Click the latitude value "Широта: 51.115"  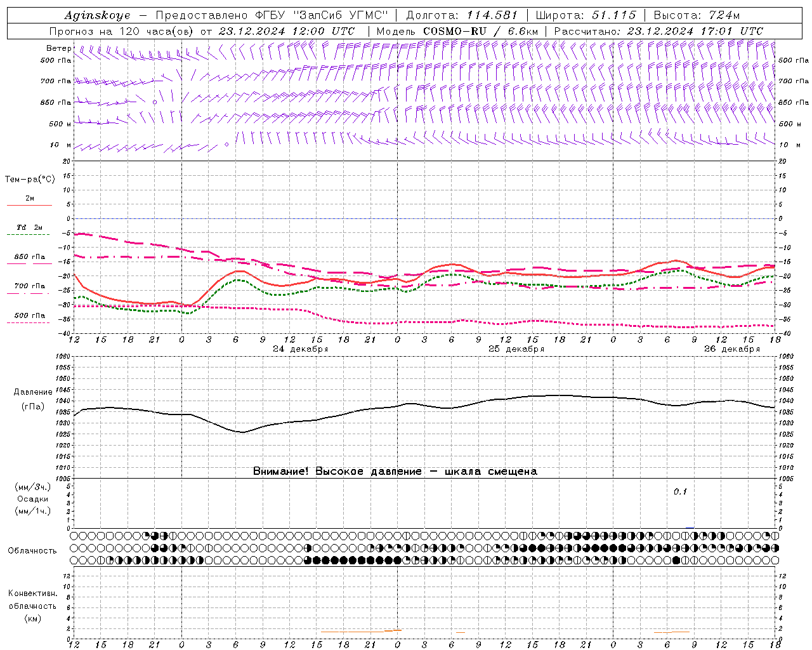586,15
